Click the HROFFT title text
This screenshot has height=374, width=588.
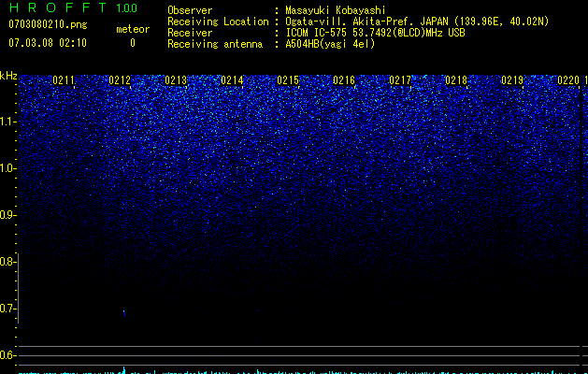[x=58, y=7]
